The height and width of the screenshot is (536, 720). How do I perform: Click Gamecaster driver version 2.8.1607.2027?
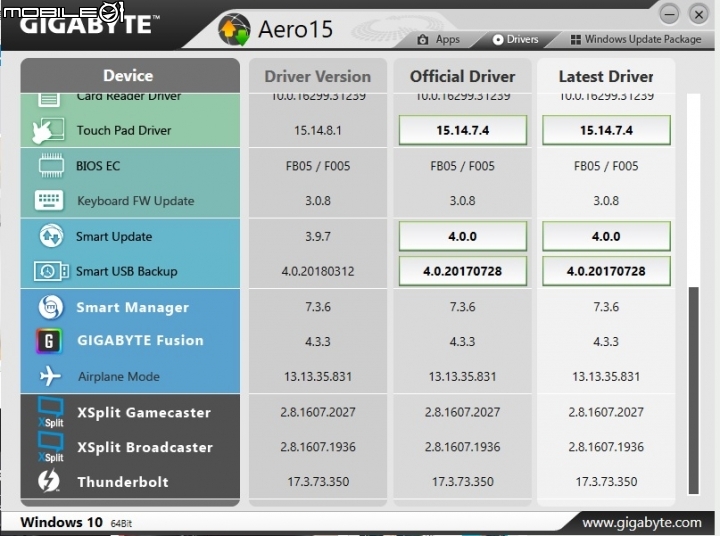(318, 412)
